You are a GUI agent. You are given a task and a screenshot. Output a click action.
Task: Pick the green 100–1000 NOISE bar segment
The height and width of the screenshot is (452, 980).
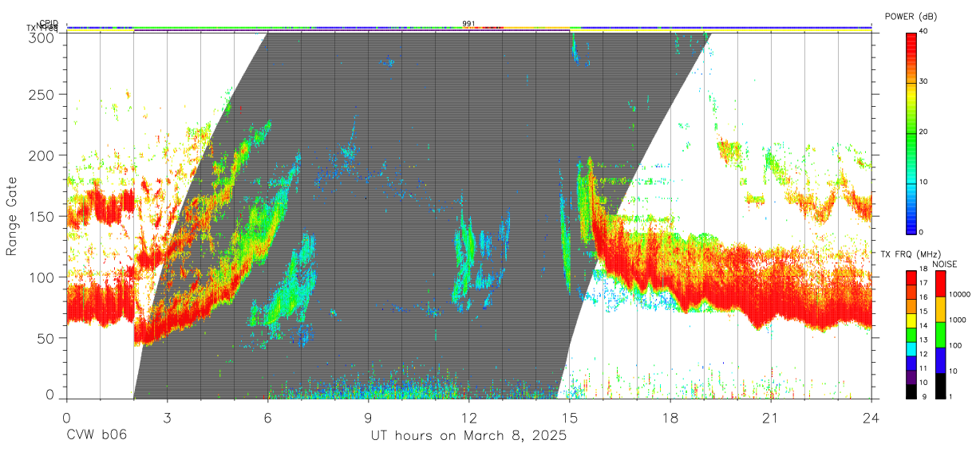[x=940, y=335]
